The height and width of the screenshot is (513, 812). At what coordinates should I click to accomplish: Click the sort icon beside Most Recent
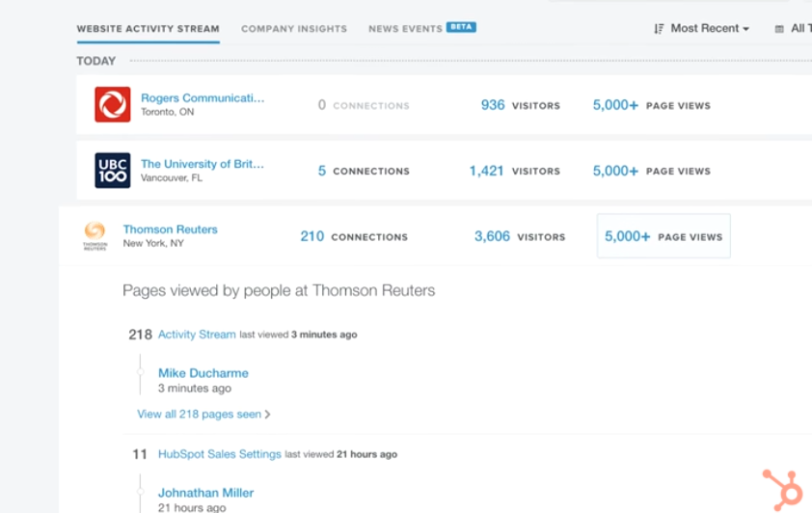[x=659, y=29]
